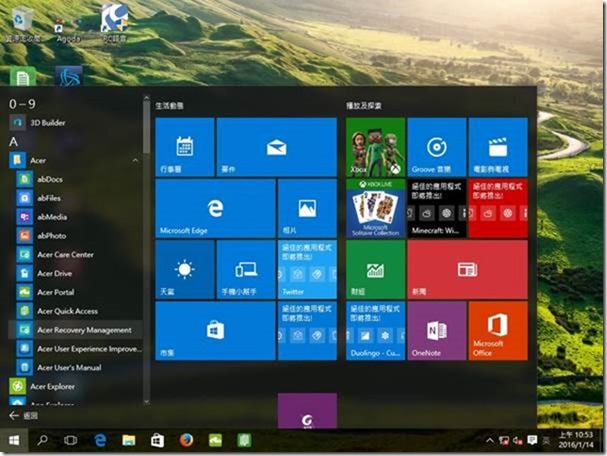Choose abPhoto in the Acer folder
Image resolution: width=607 pixels, height=456 pixels.
pos(51,235)
